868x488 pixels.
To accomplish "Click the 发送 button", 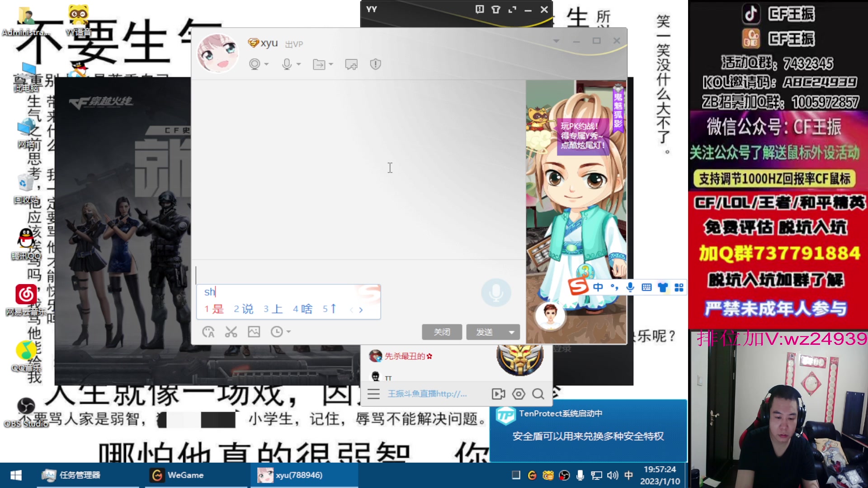I will [x=485, y=332].
